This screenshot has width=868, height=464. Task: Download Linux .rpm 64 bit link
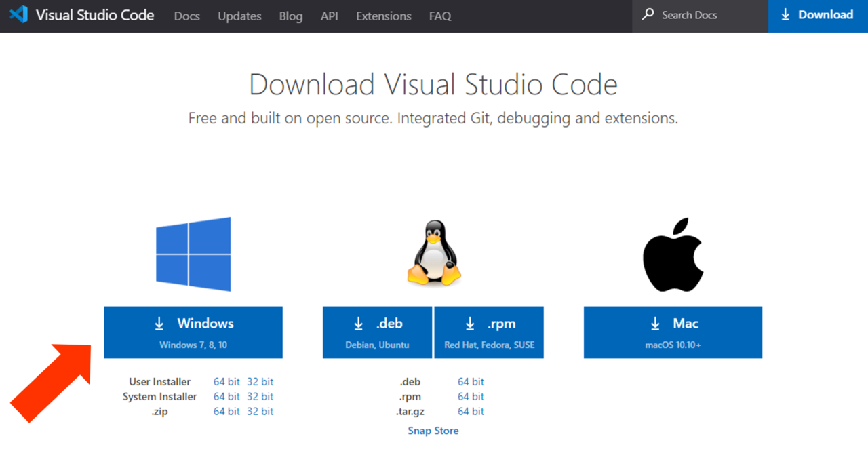471,397
